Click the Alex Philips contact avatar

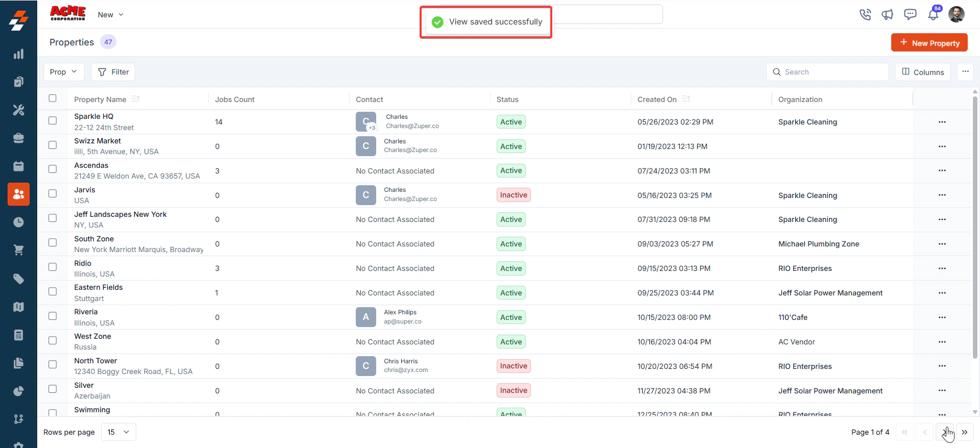coord(366,317)
